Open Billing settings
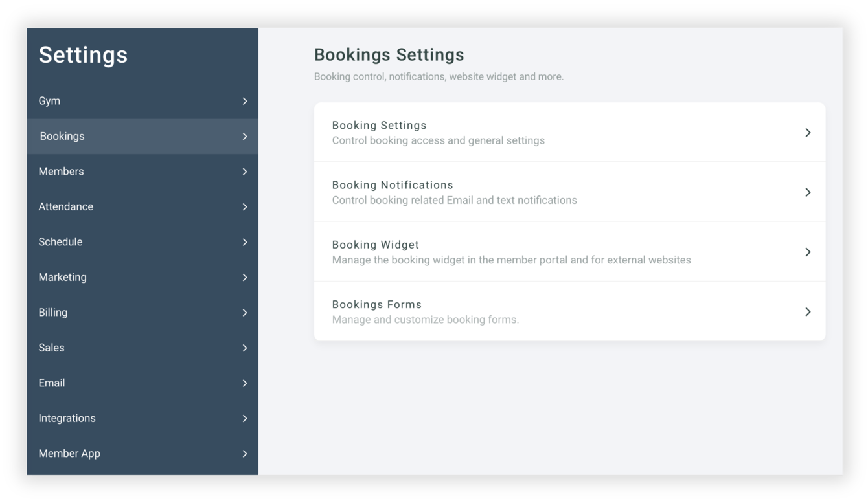The width and height of the screenshot is (868, 501). (x=143, y=313)
